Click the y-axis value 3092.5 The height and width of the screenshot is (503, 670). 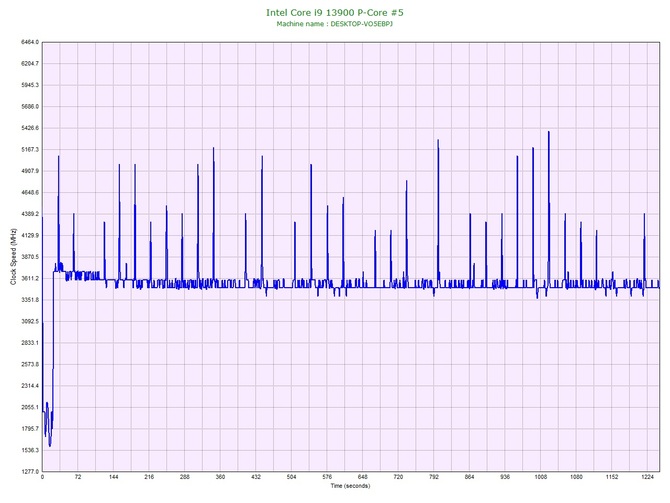(30, 321)
